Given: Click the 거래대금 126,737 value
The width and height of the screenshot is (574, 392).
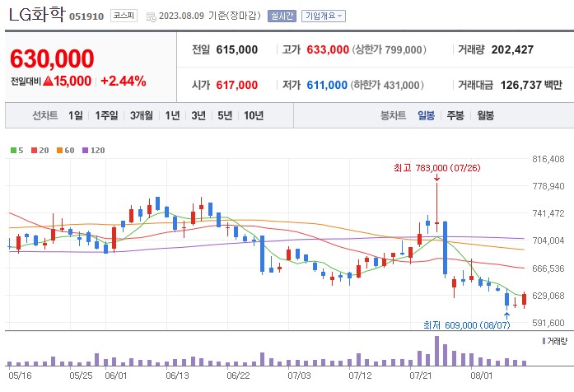Looking at the screenshot, I should click(x=521, y=85).
